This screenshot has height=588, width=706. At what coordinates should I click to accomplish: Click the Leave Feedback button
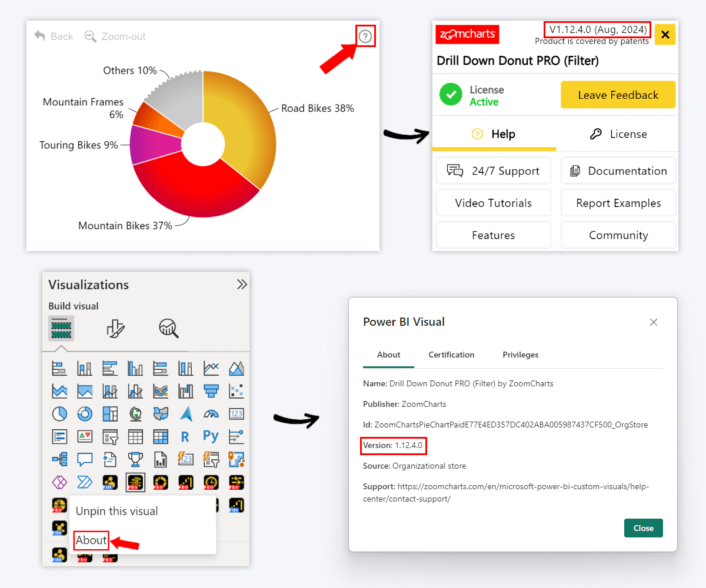[x=618, y=95]
